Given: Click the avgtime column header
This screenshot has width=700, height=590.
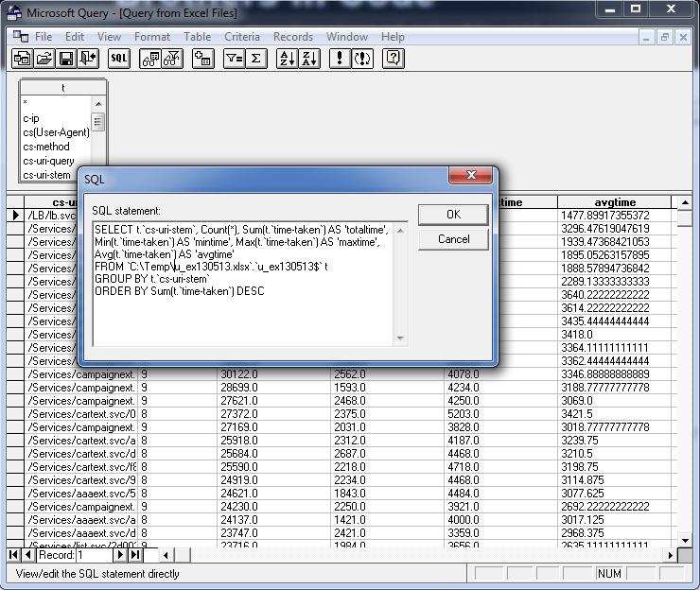Looking at the screenshot, I should (x=614, y=202).
